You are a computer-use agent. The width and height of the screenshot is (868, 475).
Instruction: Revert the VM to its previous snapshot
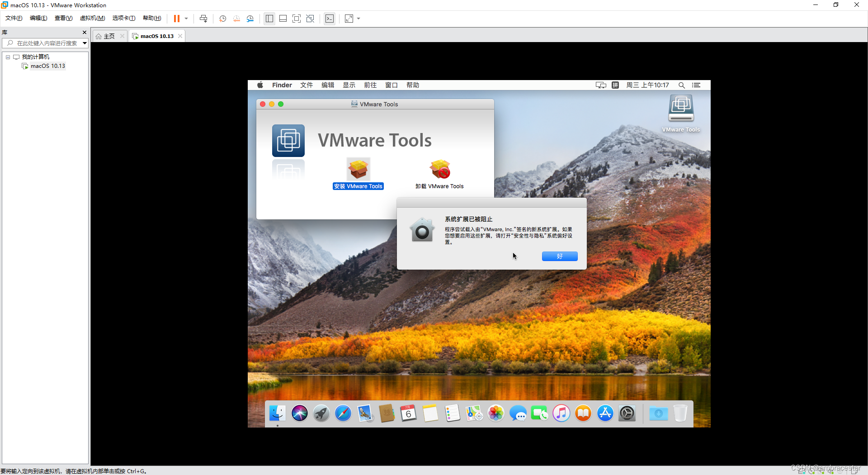point(236,19)
